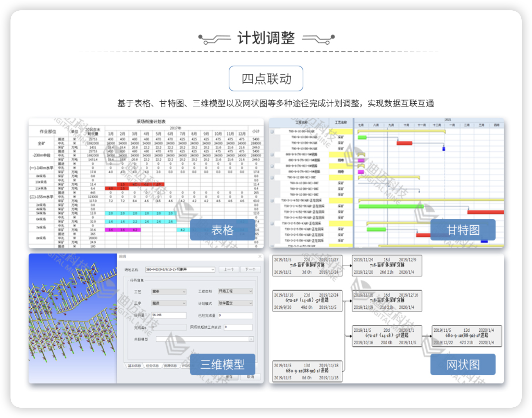
Task: Collapse the topmost Gantt task group
Action: click(272, 132)
